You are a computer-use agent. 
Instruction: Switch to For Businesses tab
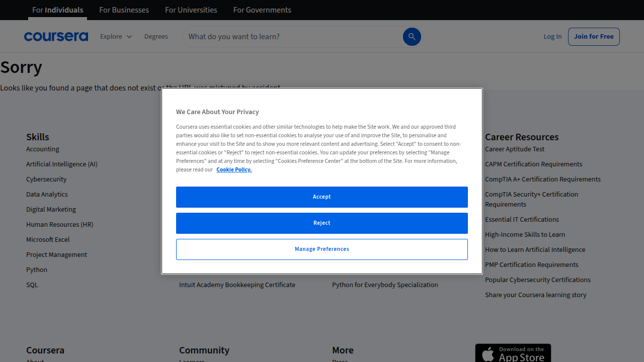(124, 10)
